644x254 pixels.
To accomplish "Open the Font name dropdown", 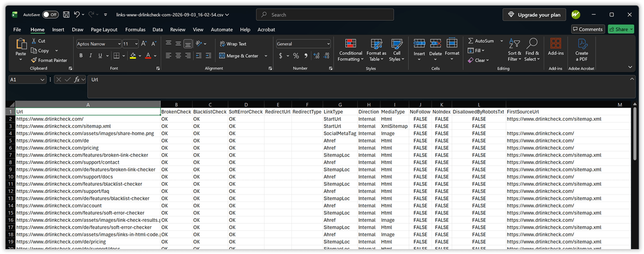I will 118,43.
